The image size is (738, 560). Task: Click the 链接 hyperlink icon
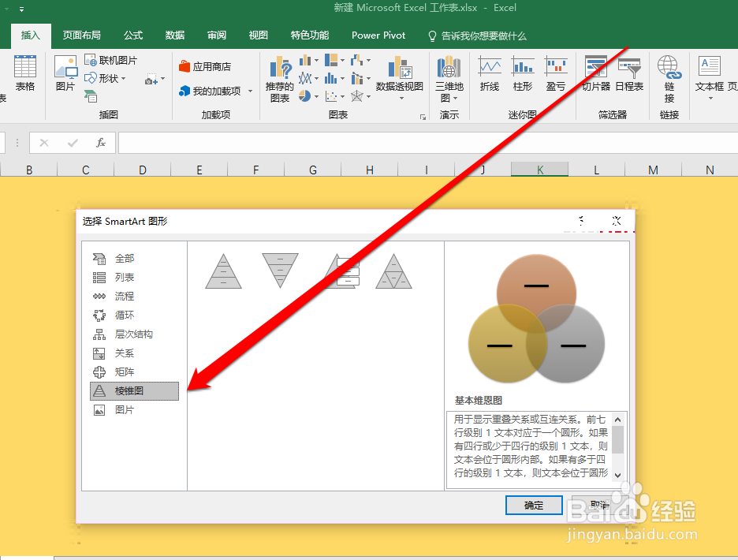coord(669,79)
